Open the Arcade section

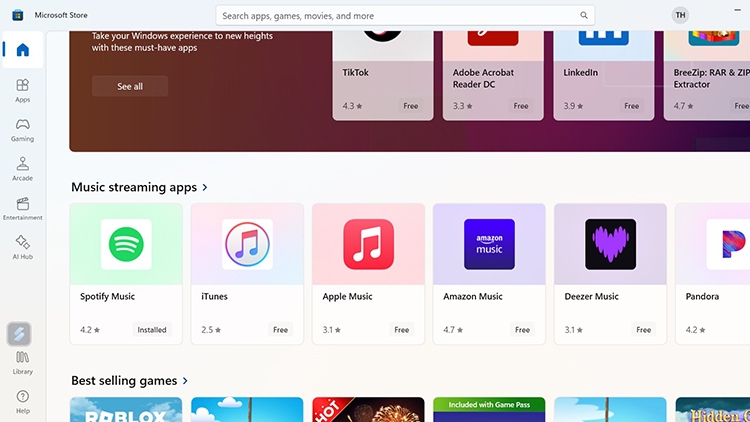pyautogui.click(x=22, y=169)
